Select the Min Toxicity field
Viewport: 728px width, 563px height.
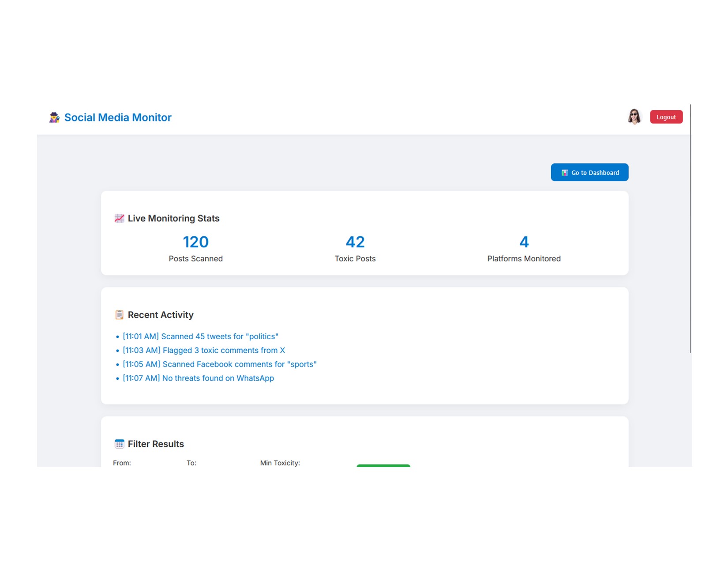coord(280,463)
